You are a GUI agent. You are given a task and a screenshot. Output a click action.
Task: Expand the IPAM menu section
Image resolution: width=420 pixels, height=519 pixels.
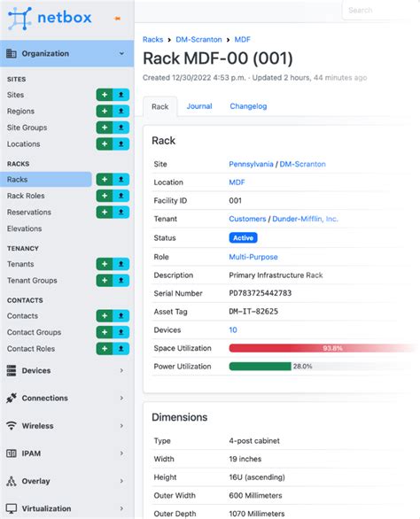(x=67, y=453)
